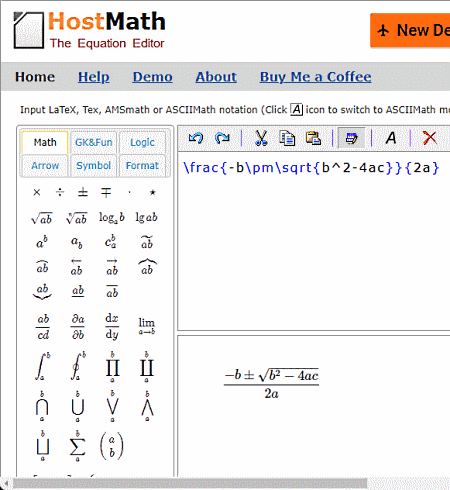Image resolution: width=450 pixels, height=490 pixels.
Task: Insert the contour integral template
Action: point(78,366)
